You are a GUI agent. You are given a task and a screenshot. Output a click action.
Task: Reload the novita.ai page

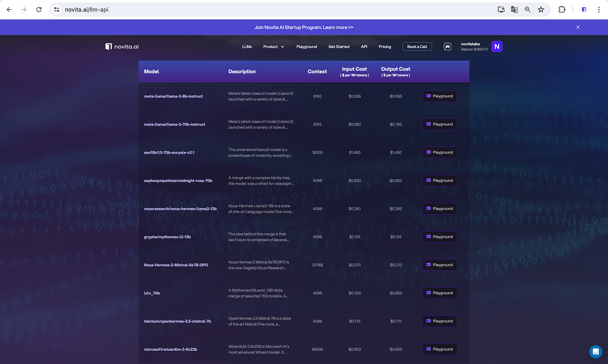click(x=39, y=9)
